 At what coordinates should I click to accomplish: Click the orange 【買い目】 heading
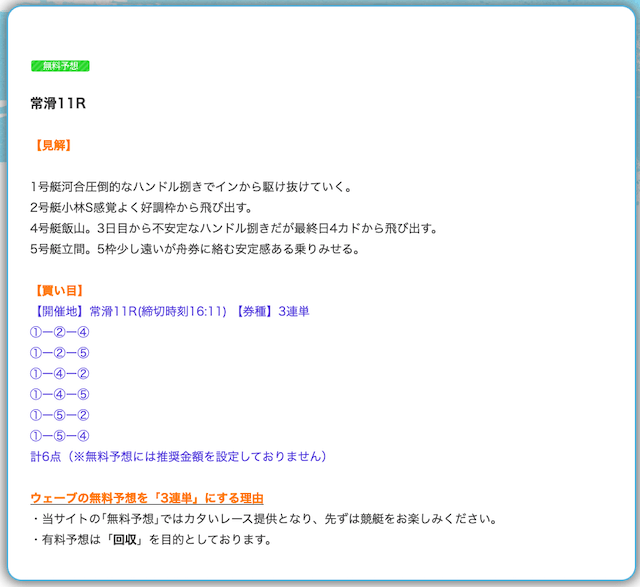[60, 290]
